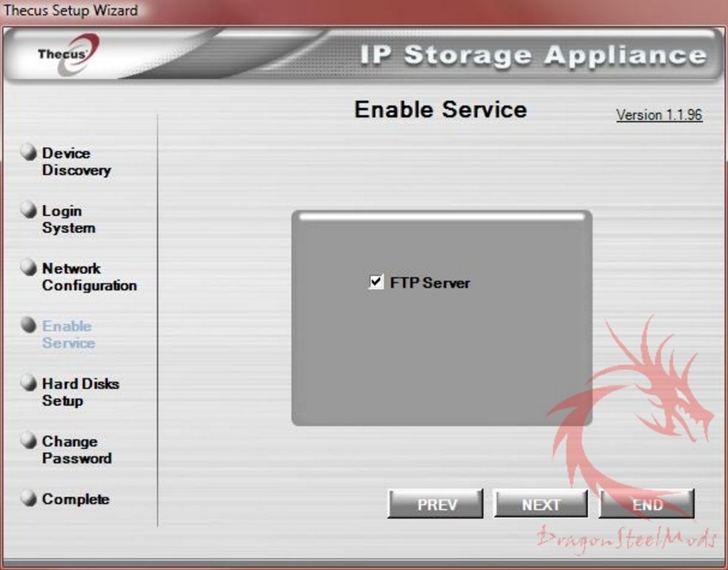Open the Change Password step
The height and width of the screenshot is (570, 728).
coord(76,450)
